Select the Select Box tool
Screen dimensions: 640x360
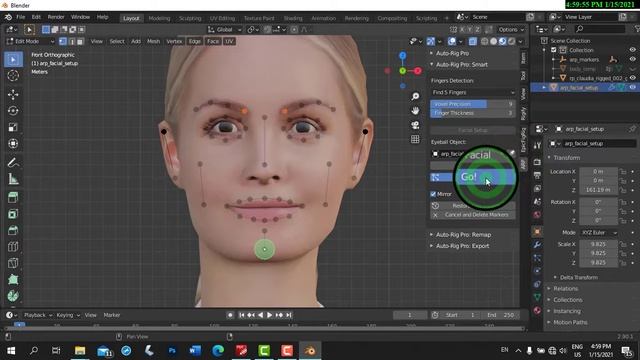click(x=13, y=60)
